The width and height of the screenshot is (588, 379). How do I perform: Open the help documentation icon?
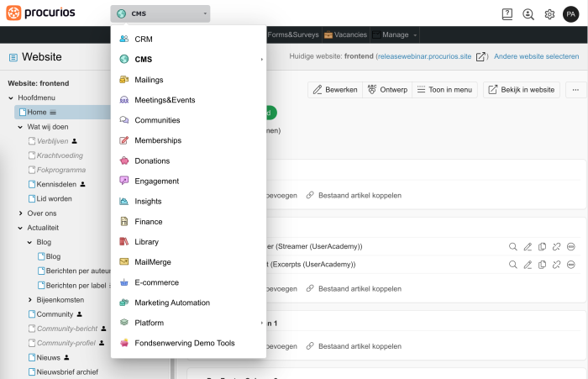pos(507,14)
